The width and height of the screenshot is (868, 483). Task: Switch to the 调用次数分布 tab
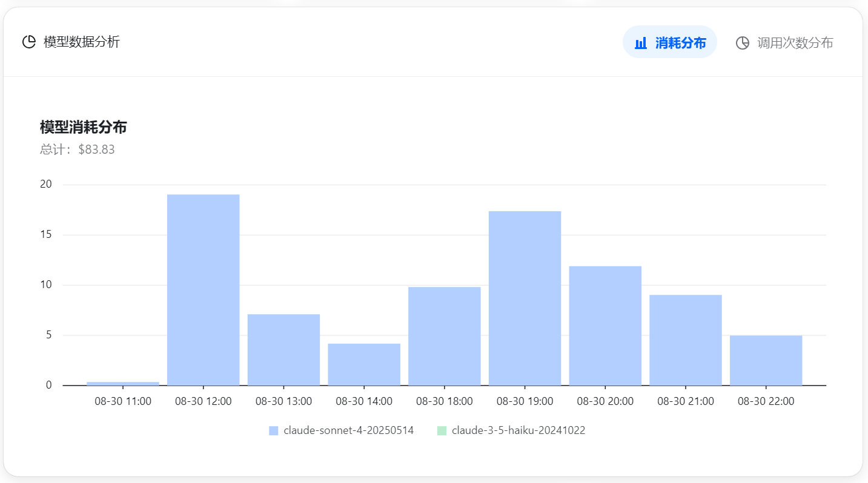pos(784,42)
